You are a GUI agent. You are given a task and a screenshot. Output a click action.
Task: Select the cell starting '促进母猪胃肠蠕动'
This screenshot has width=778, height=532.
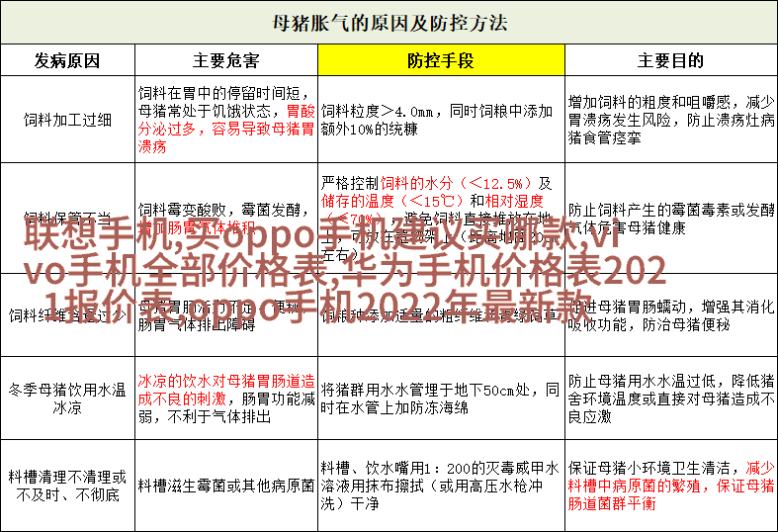671,315
